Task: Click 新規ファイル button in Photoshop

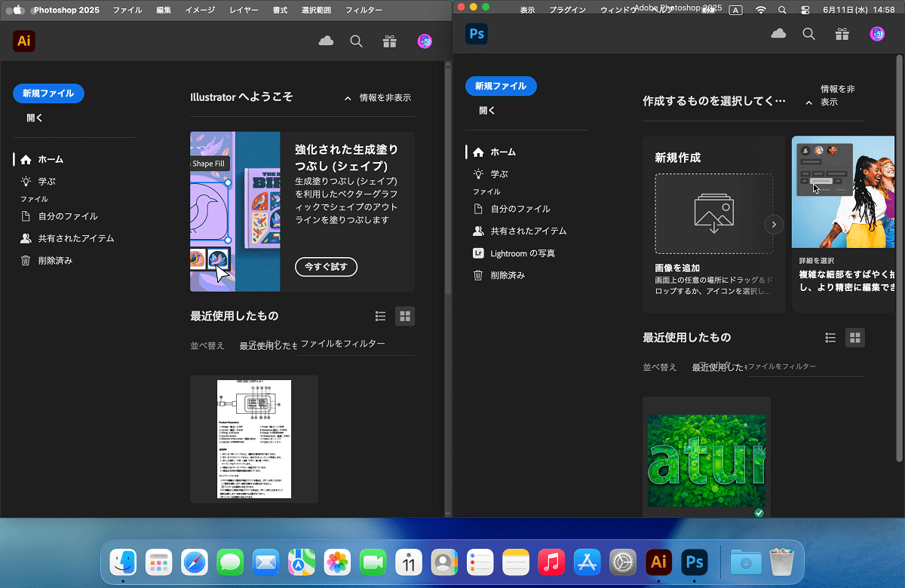Action: [501, 86]
